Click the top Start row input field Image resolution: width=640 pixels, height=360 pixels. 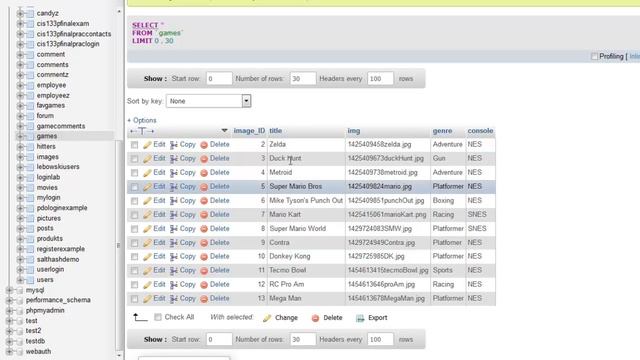coord(219,79)
